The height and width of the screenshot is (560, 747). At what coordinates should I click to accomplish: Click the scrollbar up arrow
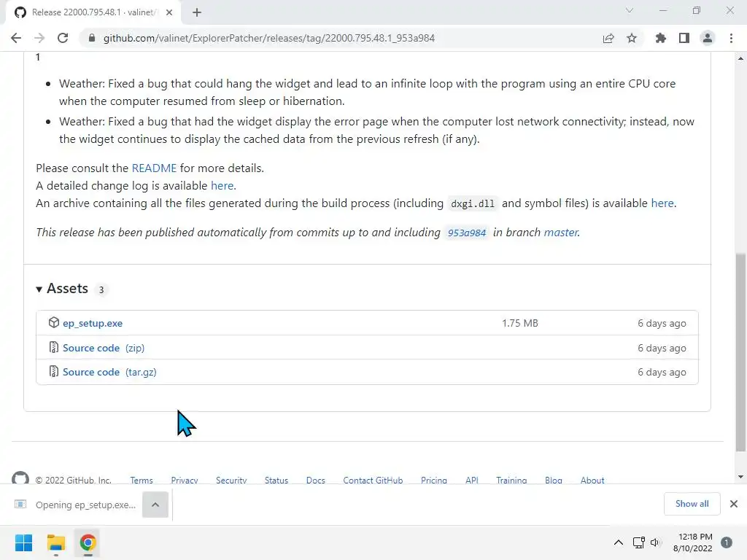point(740,58)
